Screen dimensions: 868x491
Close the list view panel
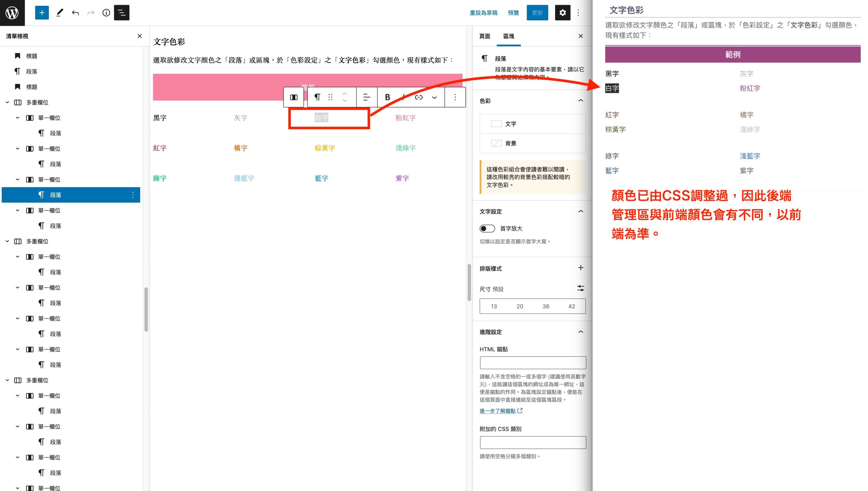[140, 36]
